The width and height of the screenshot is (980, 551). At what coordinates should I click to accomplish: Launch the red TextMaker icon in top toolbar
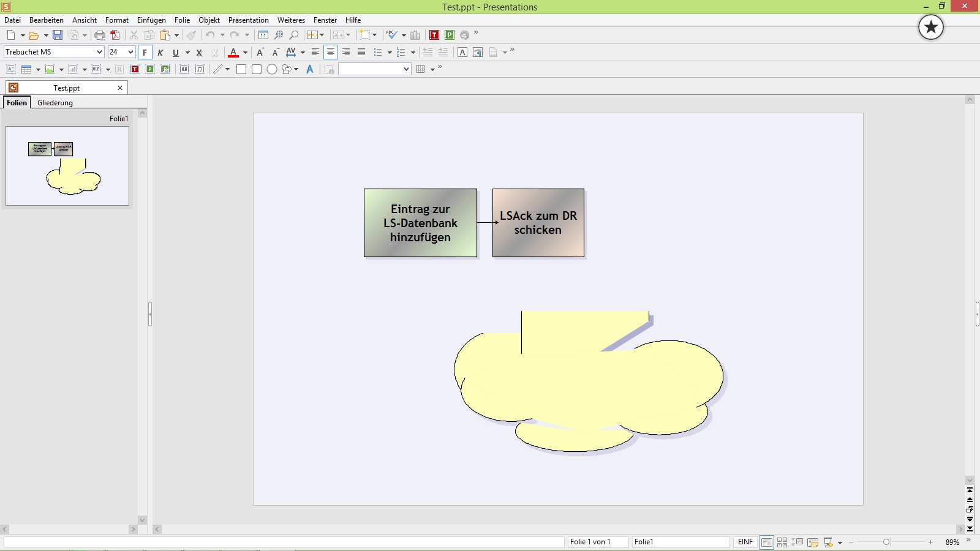pos(434,35)
